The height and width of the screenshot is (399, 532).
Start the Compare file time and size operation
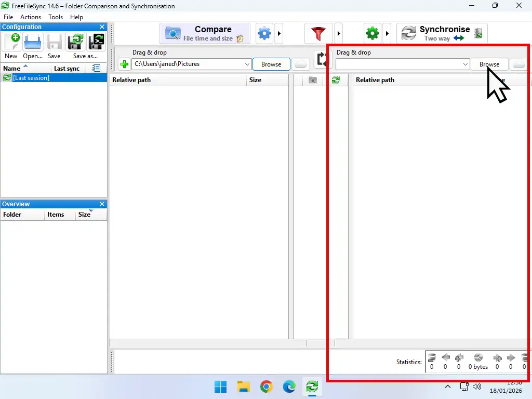(x=205, y=33)
